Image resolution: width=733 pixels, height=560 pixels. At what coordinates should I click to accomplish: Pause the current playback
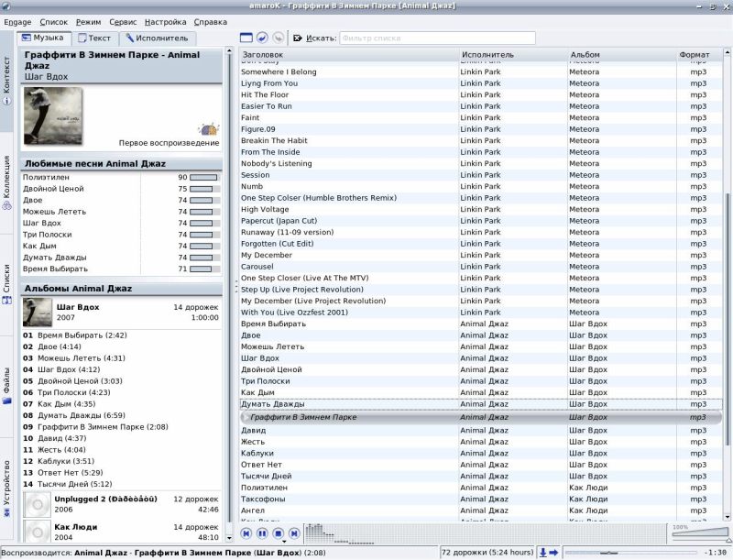[x=262, y=533]
